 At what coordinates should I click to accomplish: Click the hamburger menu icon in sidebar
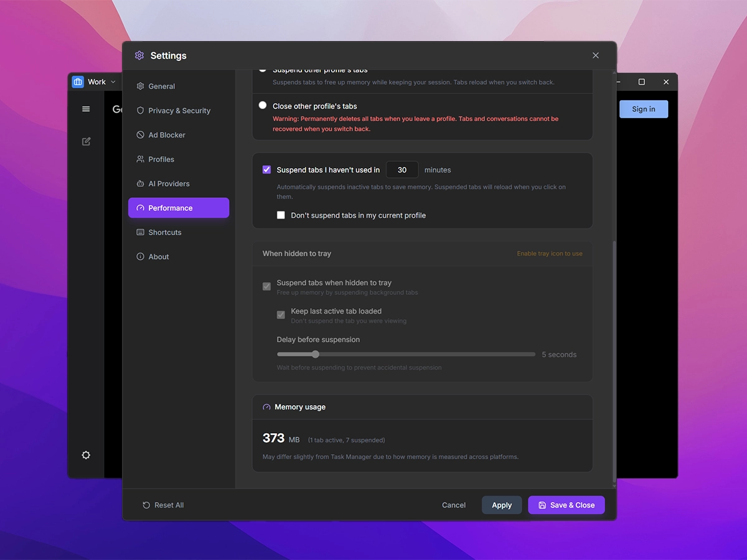coord(86,109)
